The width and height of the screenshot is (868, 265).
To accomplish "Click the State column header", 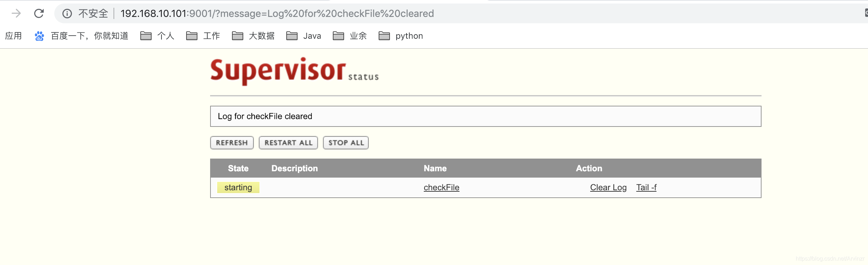I will [x=238, y=168].
